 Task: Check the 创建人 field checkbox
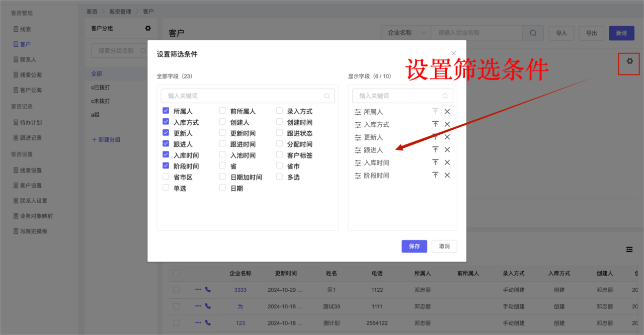tap(222, 122)
